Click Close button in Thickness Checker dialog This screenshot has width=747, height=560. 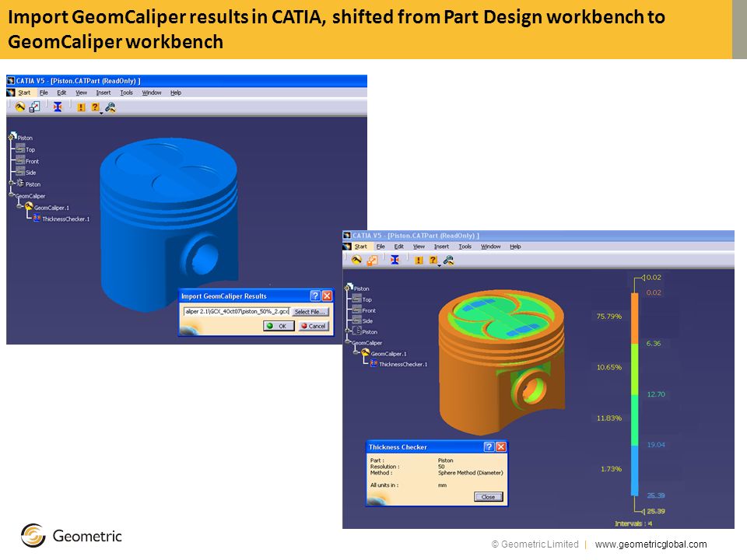click(489, 497)
